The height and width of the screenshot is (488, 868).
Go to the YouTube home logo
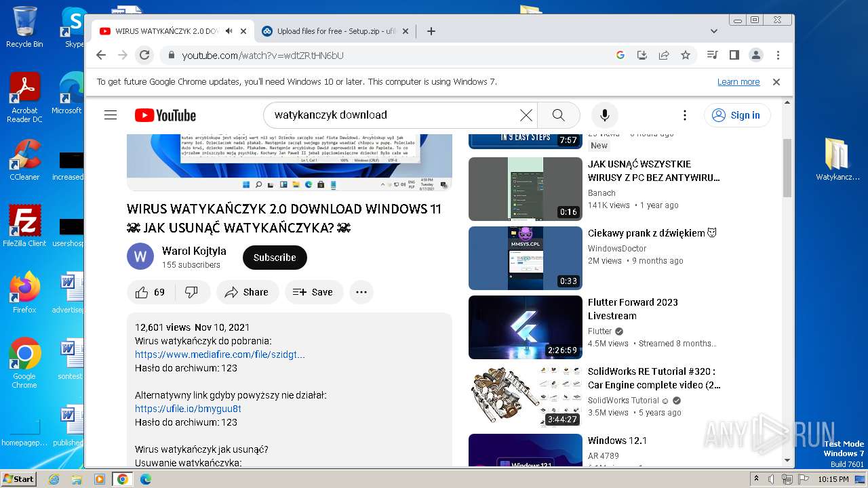click(165, 115)
